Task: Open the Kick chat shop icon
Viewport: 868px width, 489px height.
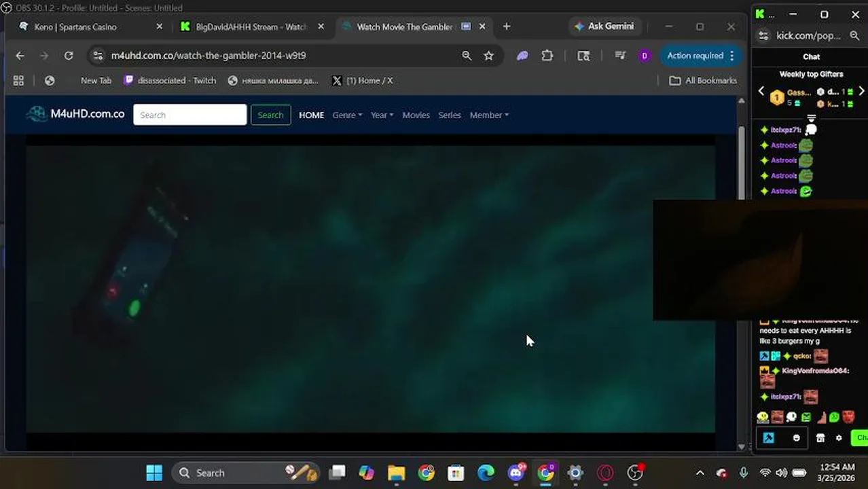Action: (x=820, y=438)
